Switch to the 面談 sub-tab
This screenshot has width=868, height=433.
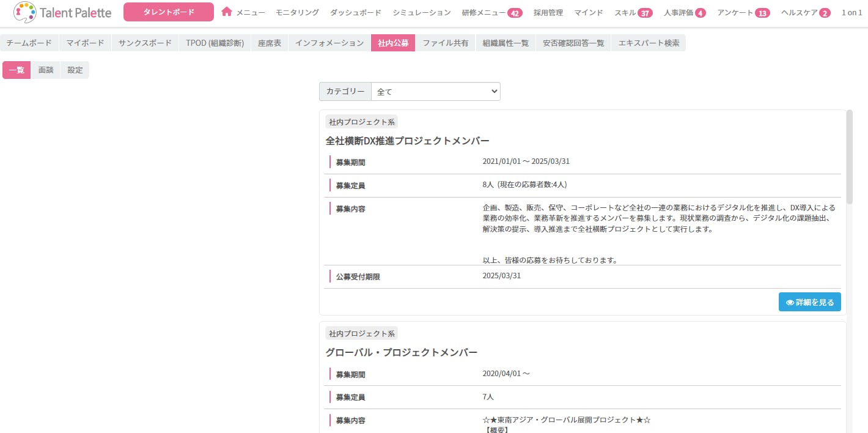[46, 70]
